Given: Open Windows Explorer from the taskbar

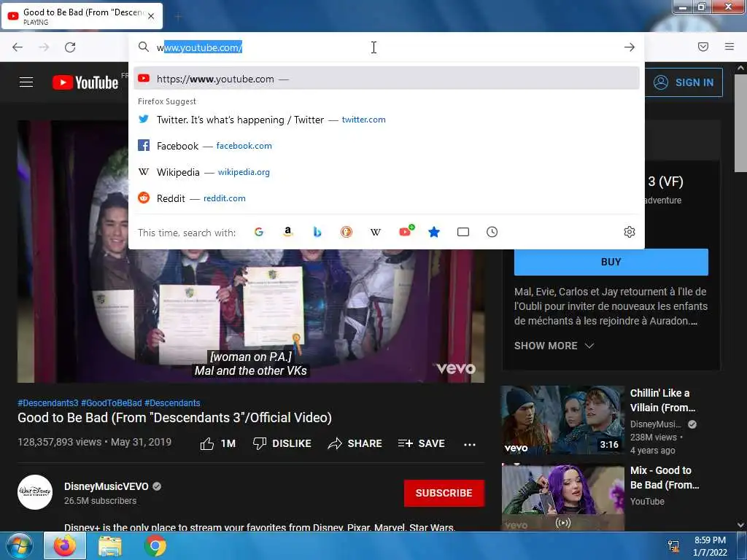Looking at the screenshot, I should [x=109, y=545].
